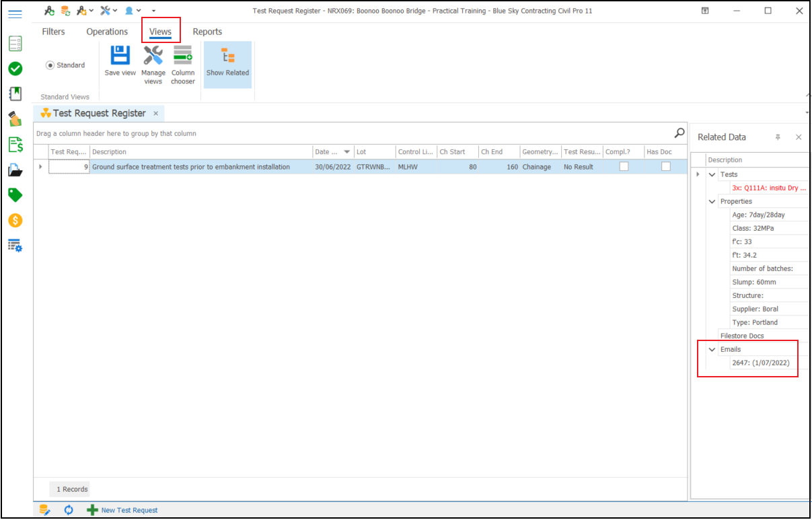Close the Test Request Register tab
The width and height of the screenshot is (812, 520).
pos(155,114)
